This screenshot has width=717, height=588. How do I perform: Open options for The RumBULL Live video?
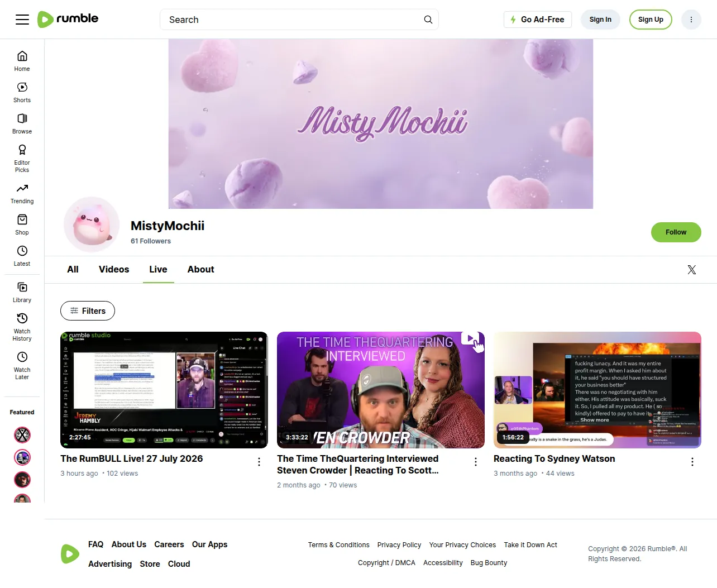(259, 462)
